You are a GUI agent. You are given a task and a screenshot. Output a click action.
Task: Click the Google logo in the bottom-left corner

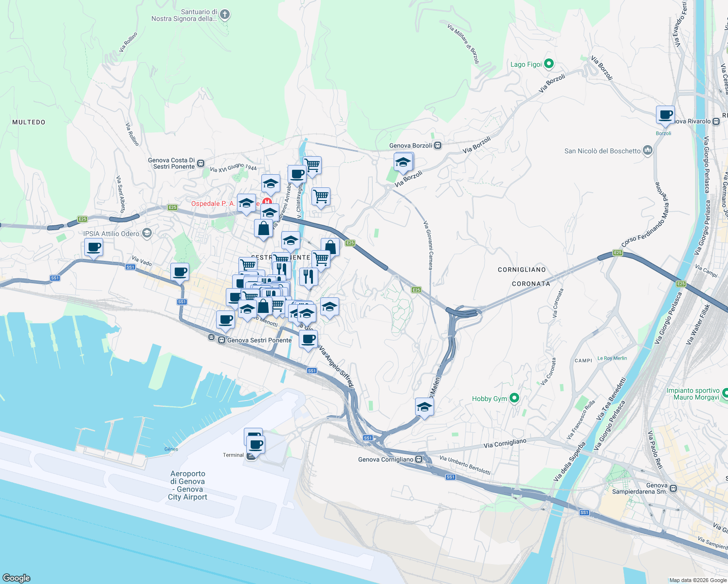coord(16,578)
